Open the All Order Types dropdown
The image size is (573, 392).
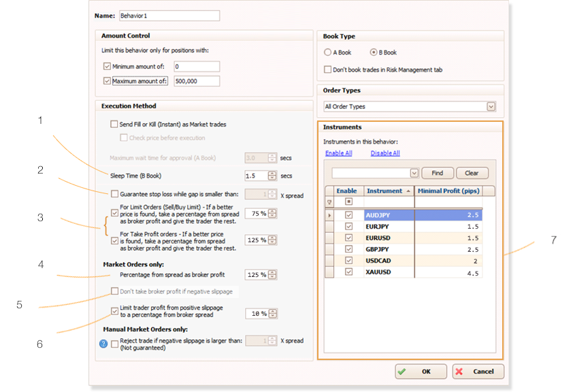491,106
